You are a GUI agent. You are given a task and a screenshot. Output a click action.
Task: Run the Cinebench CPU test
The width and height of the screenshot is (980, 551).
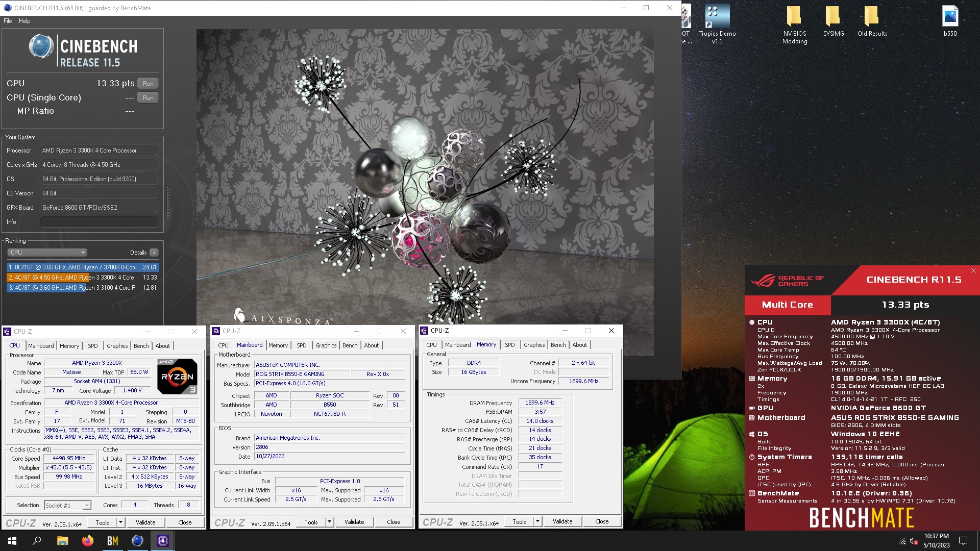148,84
